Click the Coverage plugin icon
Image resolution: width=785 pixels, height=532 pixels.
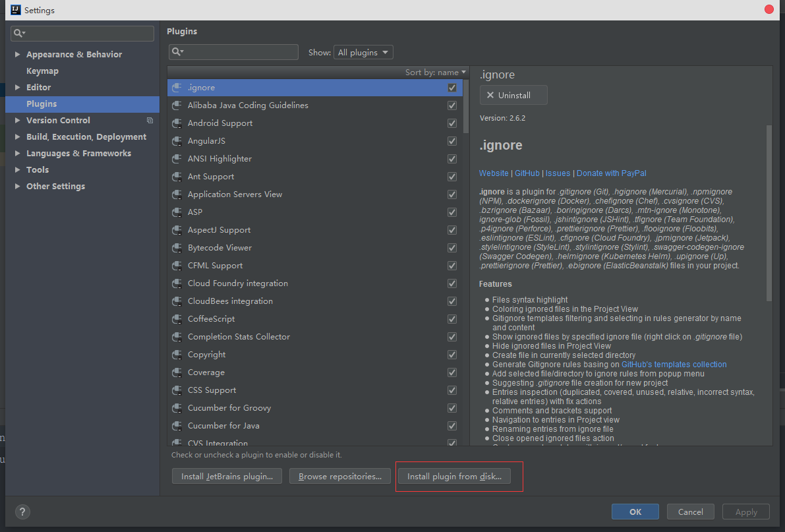(177, 372)
